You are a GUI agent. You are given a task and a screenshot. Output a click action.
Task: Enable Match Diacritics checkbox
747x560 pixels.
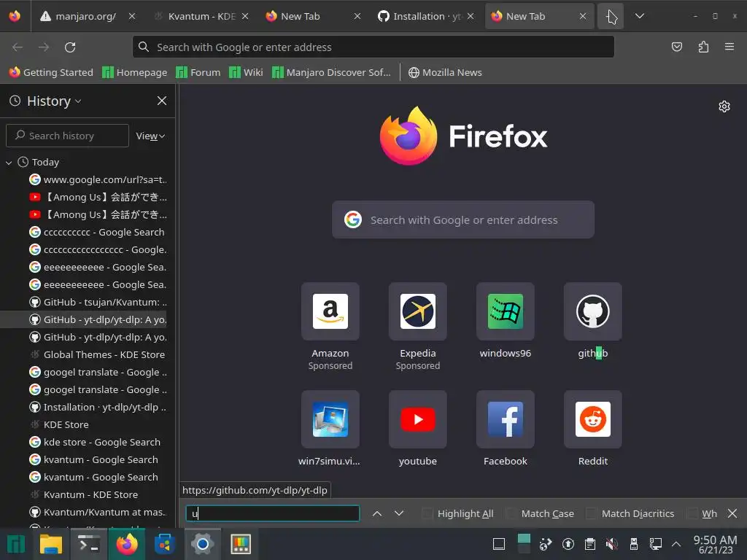pos(591,513)
